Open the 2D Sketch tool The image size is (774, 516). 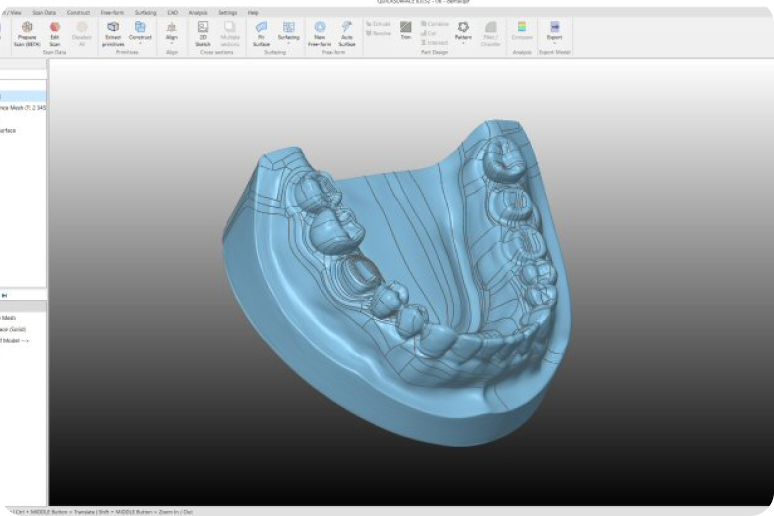pyautogui.click(x=203, y=28)
